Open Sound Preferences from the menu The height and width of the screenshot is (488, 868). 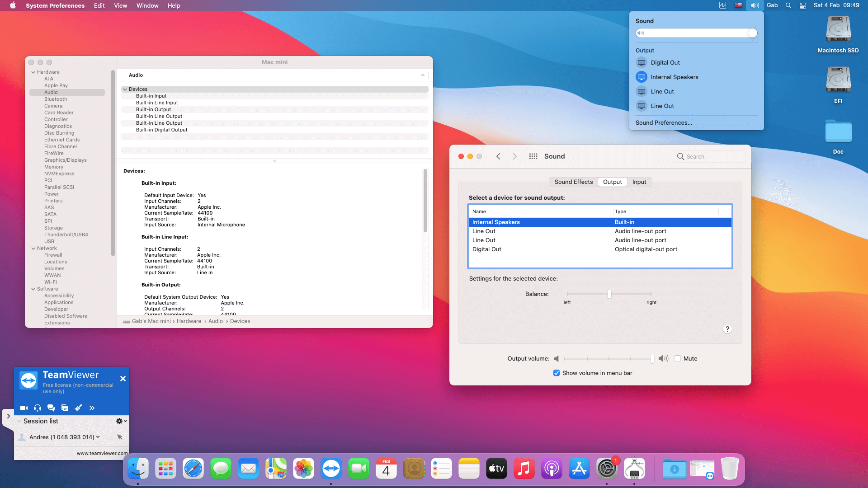(663, 123)
